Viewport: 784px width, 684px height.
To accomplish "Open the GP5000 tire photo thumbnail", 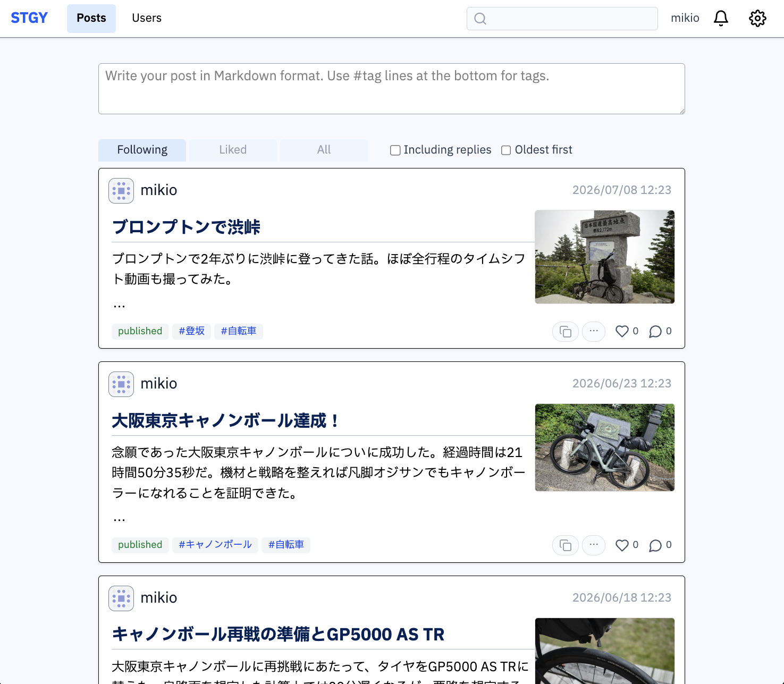I will pyautogui.click(x=605, y=651).
